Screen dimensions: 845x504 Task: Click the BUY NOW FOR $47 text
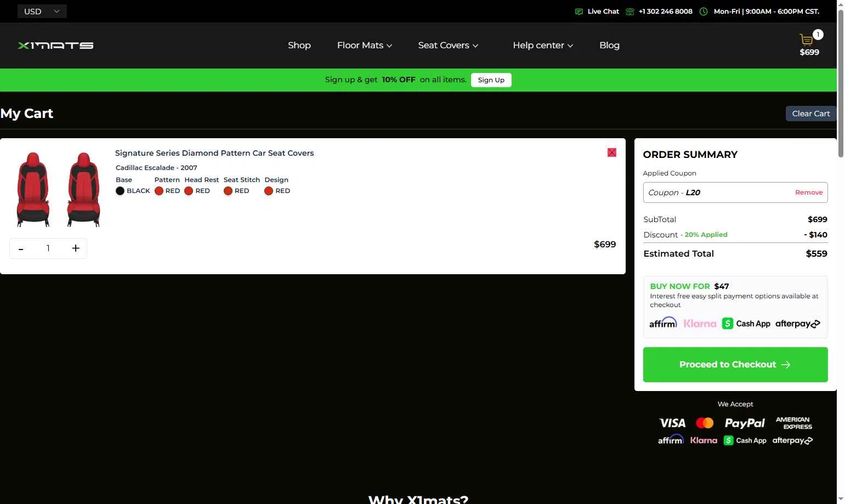tap(689, 286)
